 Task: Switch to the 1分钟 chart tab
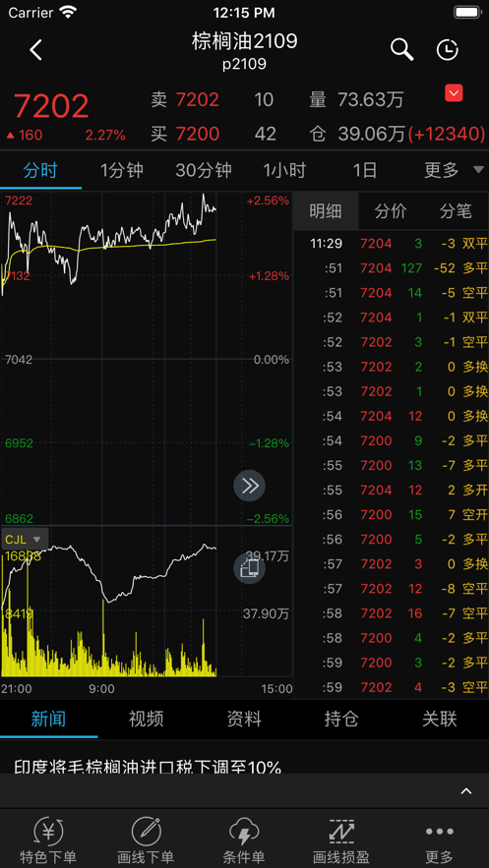point(122,170)
